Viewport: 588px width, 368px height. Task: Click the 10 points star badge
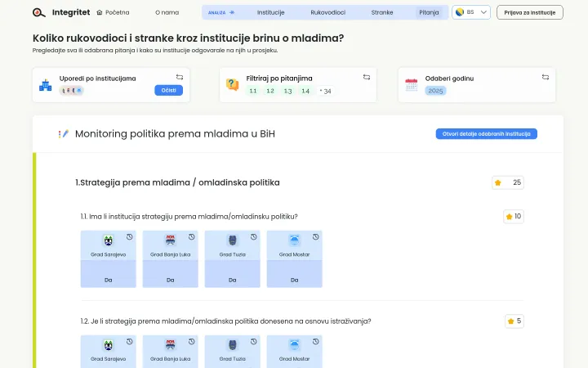pos(514,216)
